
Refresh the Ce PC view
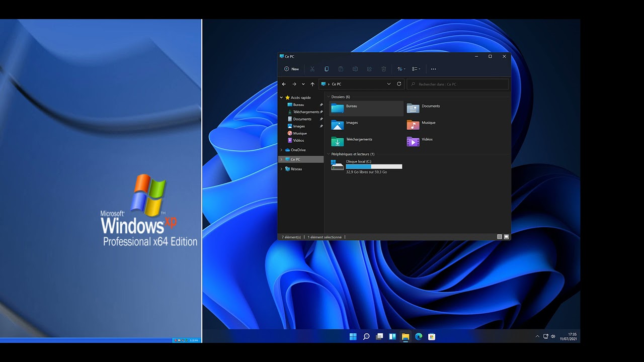[399, 84]
